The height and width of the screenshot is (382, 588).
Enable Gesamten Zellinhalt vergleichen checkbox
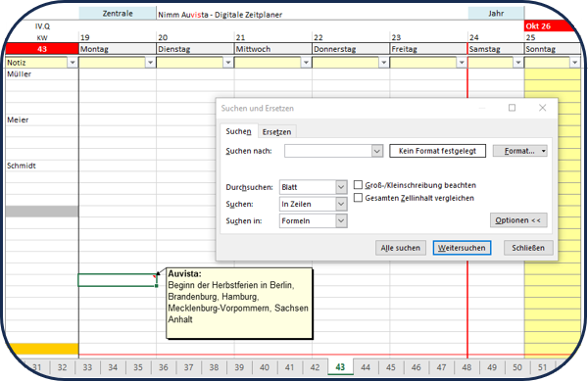pos(358,198)
